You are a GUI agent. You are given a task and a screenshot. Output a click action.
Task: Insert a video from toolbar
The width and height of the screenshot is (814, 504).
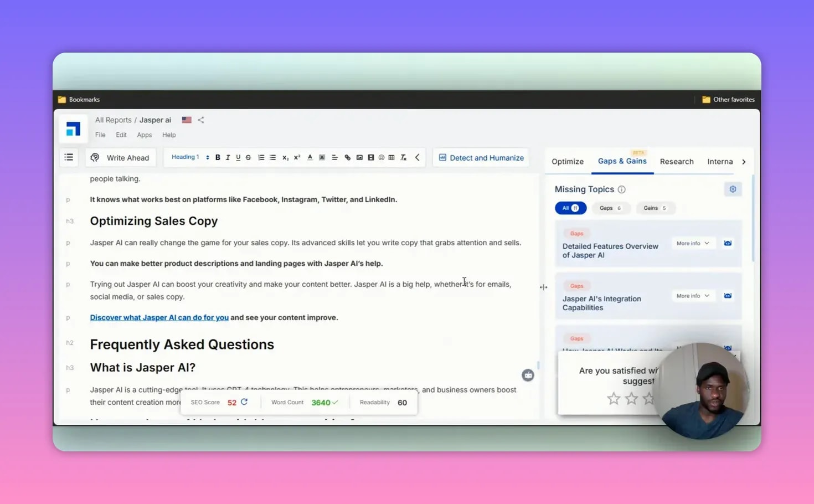pyautogui.click(x=371, y=158)
